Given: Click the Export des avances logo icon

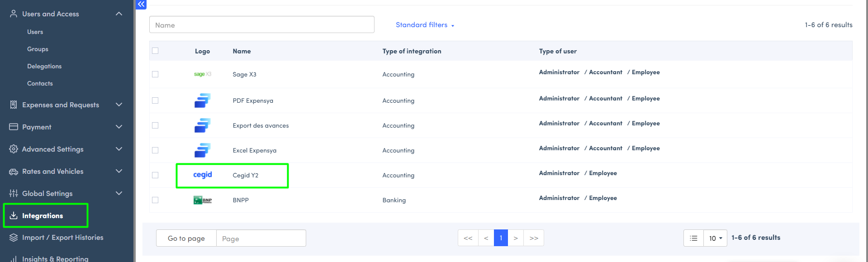Looking at the screenshot, I should [x=202, y=125].
